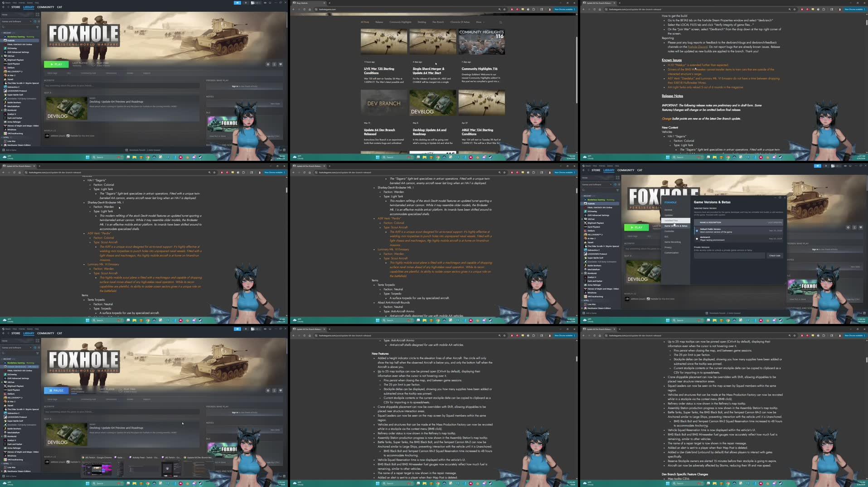This screenshot has width=868, height=487.
Task: Open ABLE War 134 Starting Conditions post
Action: pos(477,132)
